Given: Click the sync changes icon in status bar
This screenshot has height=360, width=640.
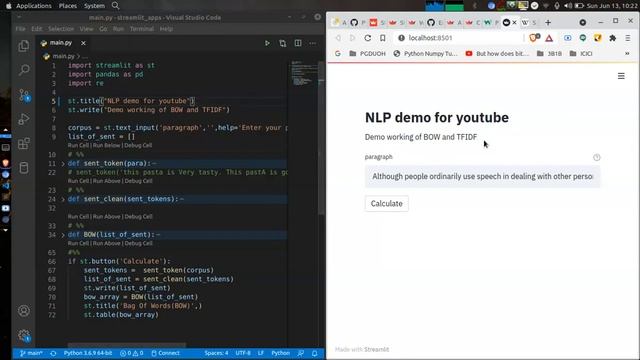Looking at the screenshot, I should coord(53,353).
